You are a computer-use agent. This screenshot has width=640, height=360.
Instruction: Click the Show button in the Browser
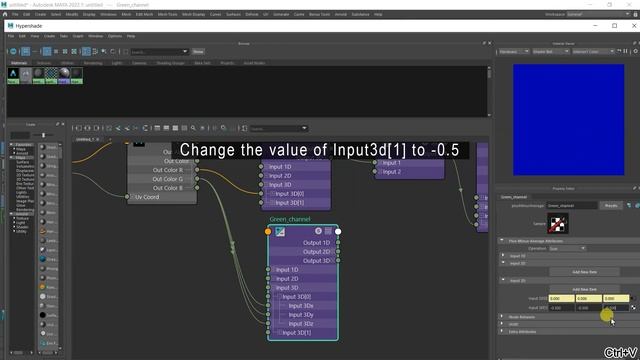coord(198,52)
